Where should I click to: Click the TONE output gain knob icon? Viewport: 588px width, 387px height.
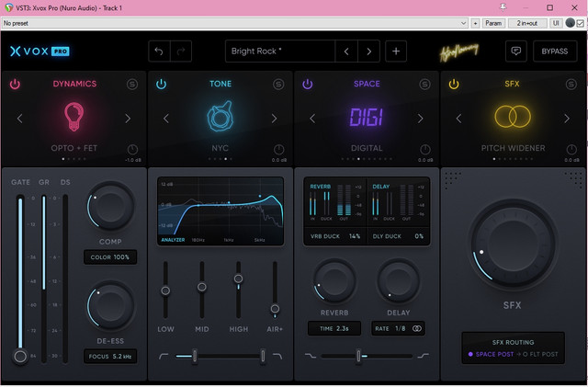(278, 150)
